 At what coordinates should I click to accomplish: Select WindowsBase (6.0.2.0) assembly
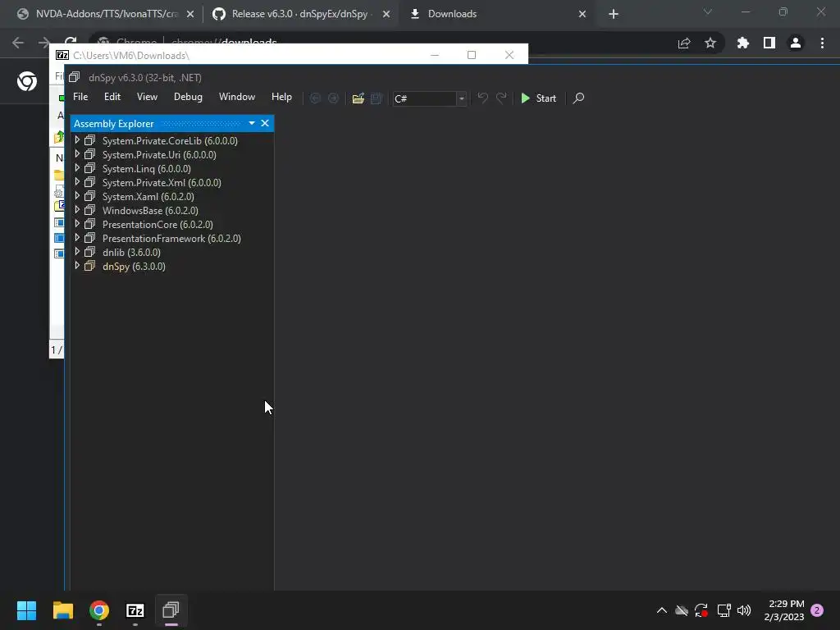pyautogui.click(x=150, y=211)
